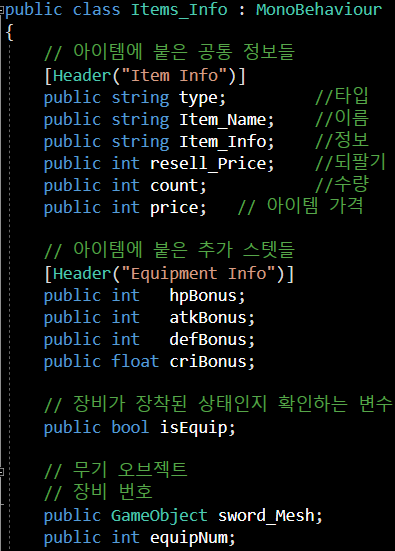The width and height of the screenshot is (395, 551).
Task: Click the string "Item Info" in the Header attribute
Action: [175, 76]
